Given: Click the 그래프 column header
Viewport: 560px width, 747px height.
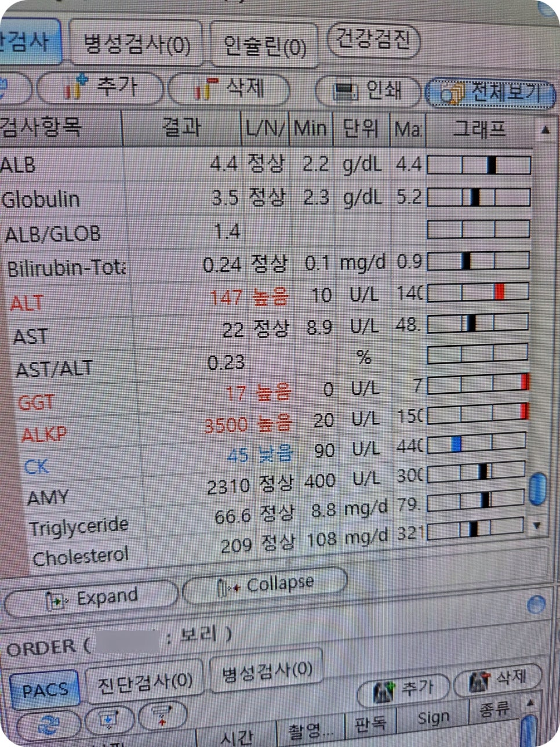Looking at the screenshot, I should pyautogui.click(x=479, y=129).
